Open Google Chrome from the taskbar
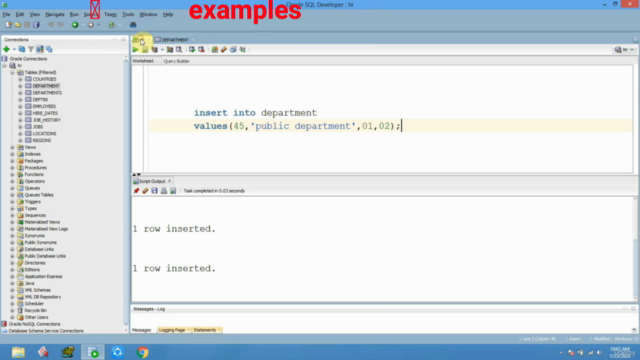 pyautogui.click(x=142, y=352)
